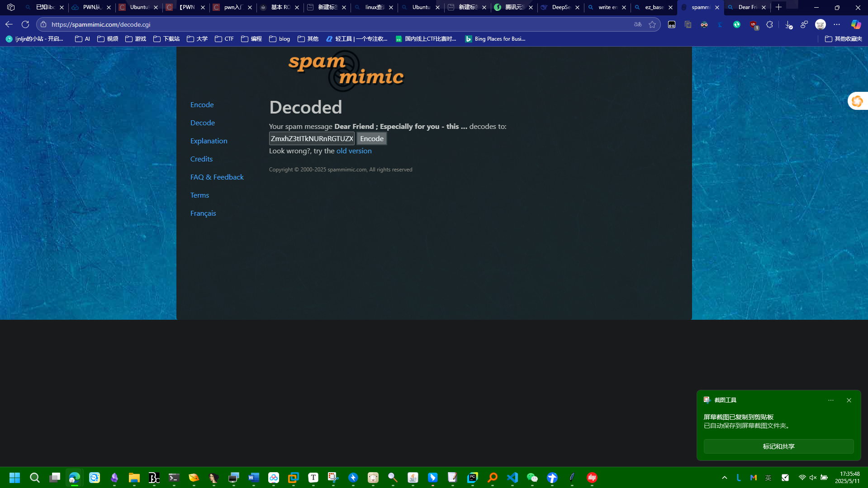Open the 编程 bookmarks folder
Image resolution: width=868 pixels, height=488 pixels.
click(251, 39)
